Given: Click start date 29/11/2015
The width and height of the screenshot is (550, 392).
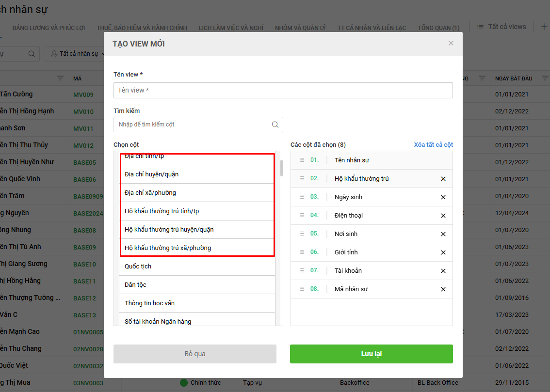Looking at the screenshot, I should [512, 382].
